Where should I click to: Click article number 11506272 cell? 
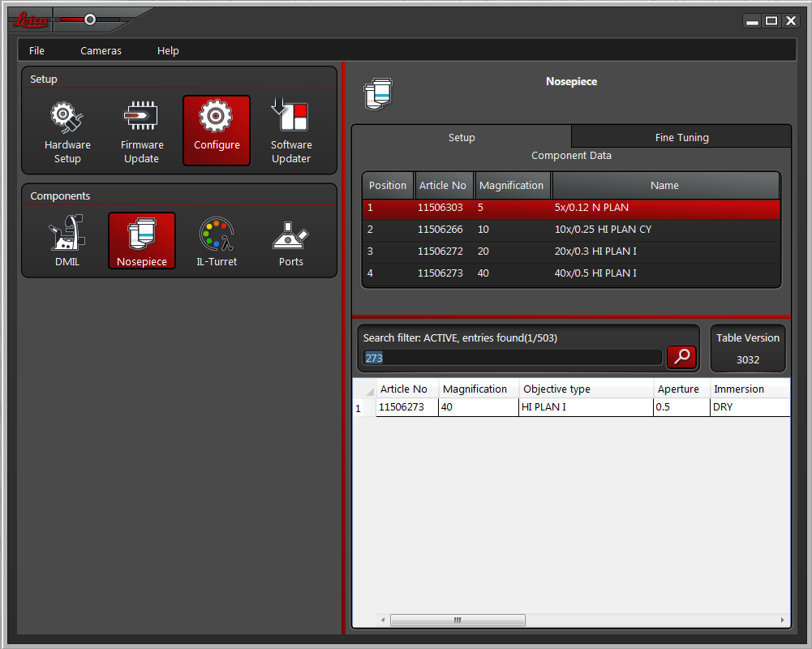click(440, 251)
